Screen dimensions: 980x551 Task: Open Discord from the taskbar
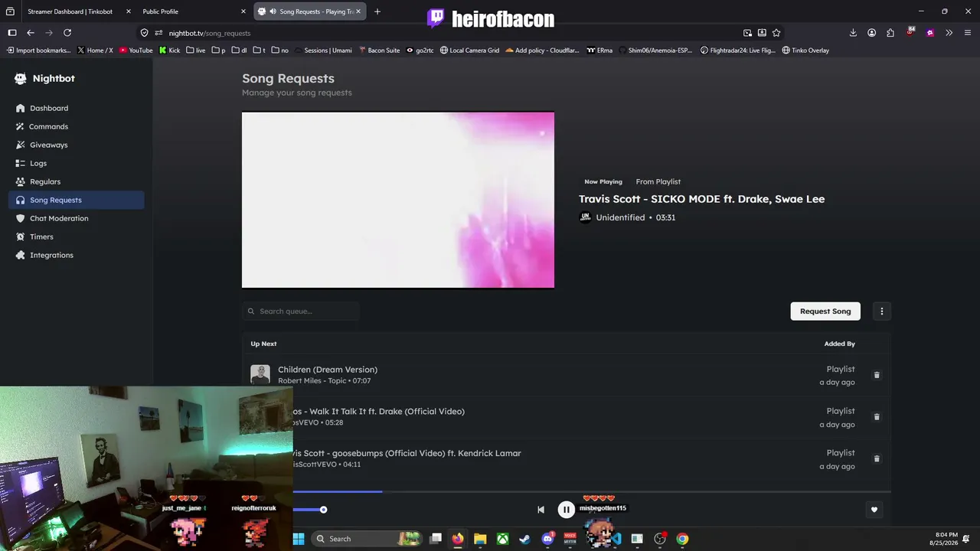tap(547, 539)
